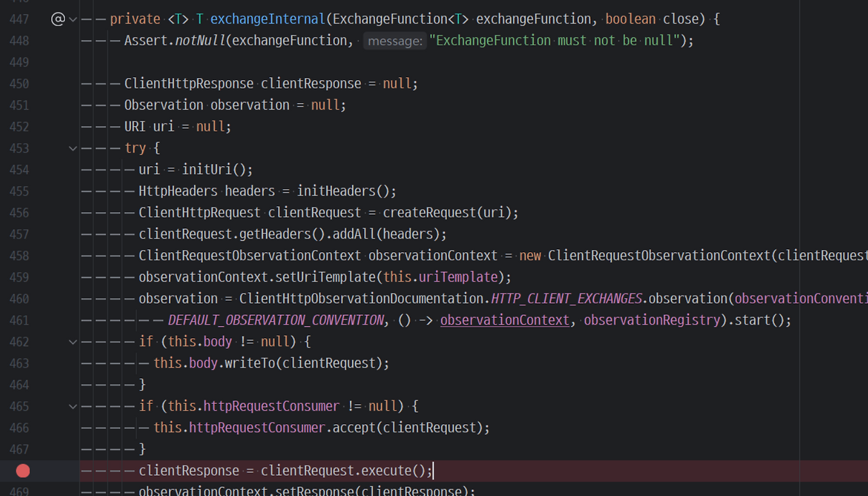Fold the if (this.body != null) block
The image size is (868, 496).
pyautogui.click(x=73, y=342)
